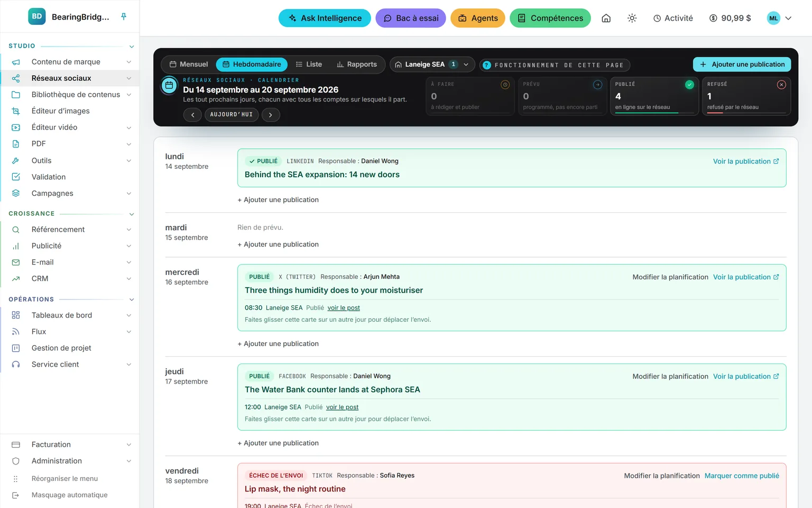Click Marquer comme publié on the TikTok post
The width and height of the screenshot is (812, 508).
[742, 476]
